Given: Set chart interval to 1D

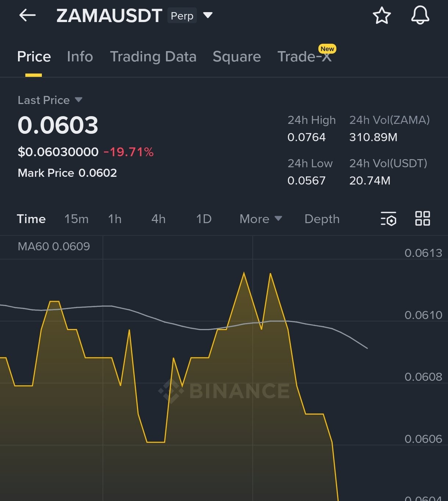Looking at the screenshot, I should pyautogui.click(x=203, y=219).
